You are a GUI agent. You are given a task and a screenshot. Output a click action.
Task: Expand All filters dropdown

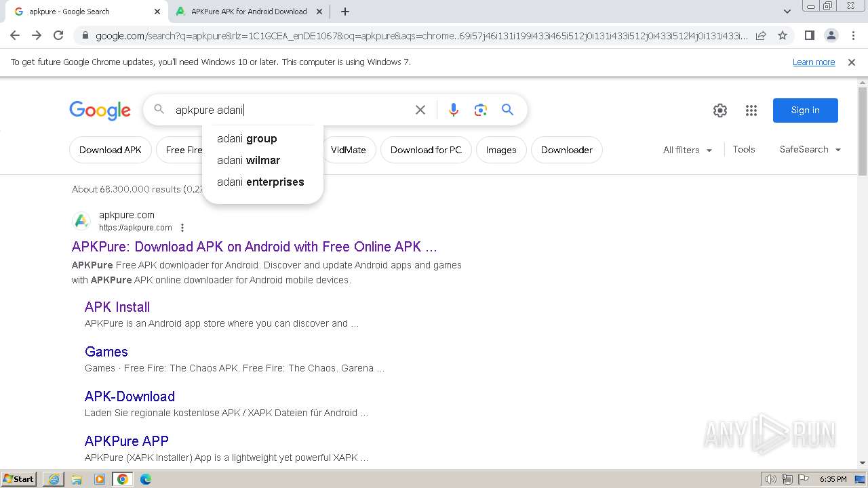tap(688, 150)
